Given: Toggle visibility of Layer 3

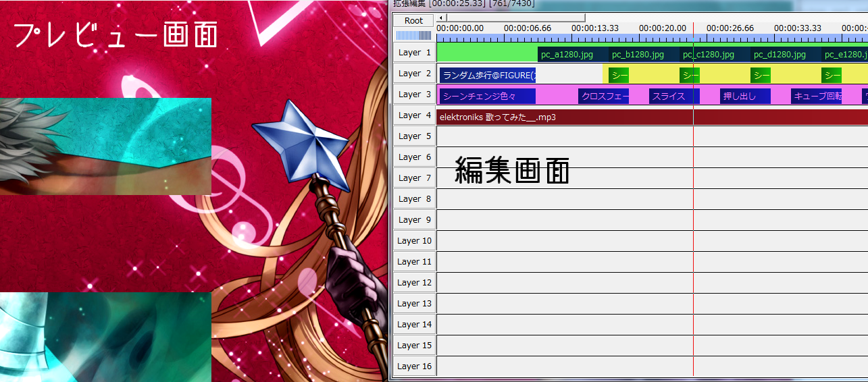Looking at the screenshot, I should coord(415,94).
